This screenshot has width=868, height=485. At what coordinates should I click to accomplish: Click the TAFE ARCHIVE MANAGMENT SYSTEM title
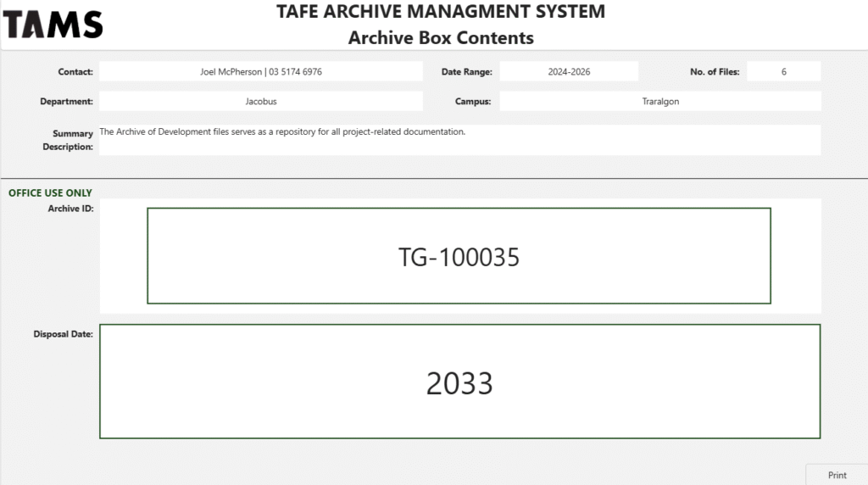(x=441, y=12)
